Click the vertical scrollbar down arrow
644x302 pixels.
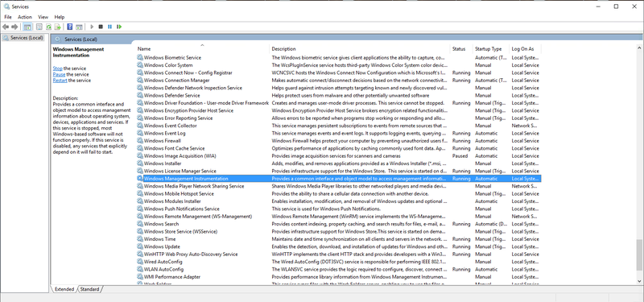[639, 280]
